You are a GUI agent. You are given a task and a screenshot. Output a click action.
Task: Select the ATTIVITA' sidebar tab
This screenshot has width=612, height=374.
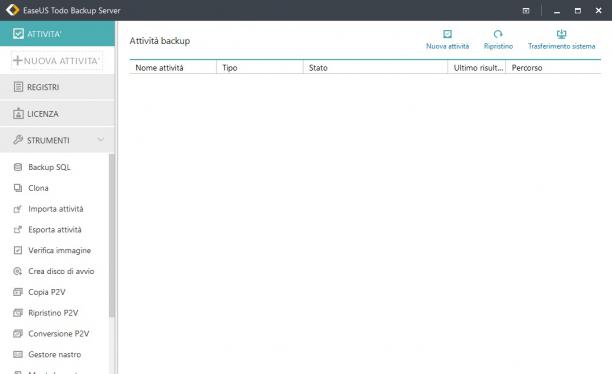[x=57, y=34]
